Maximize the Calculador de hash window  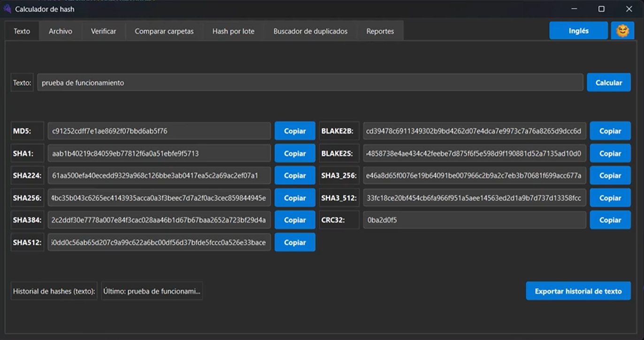(601, 9)
